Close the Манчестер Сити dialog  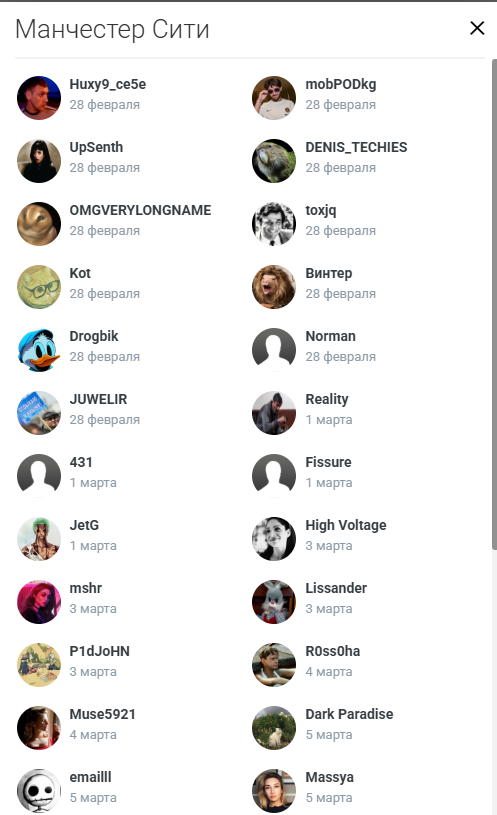(477, 28)
